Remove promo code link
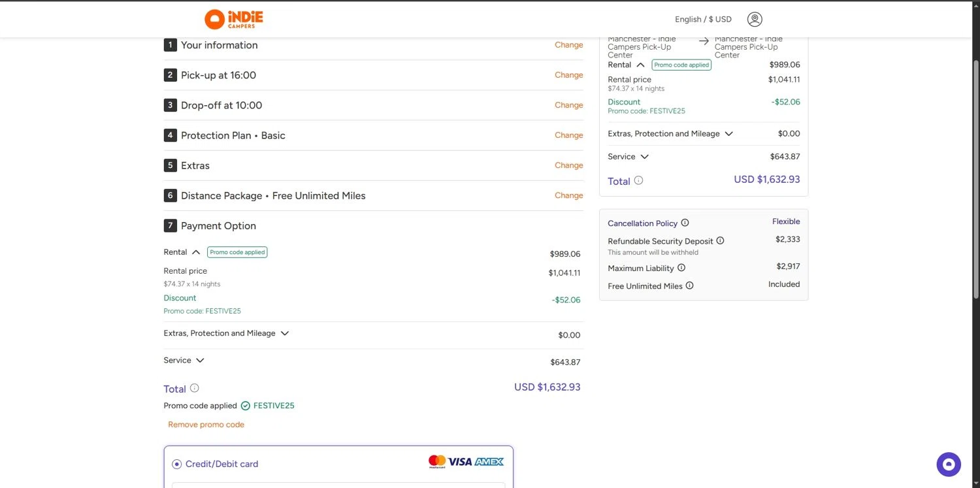 pyautogui.click(x=206, y=425)
